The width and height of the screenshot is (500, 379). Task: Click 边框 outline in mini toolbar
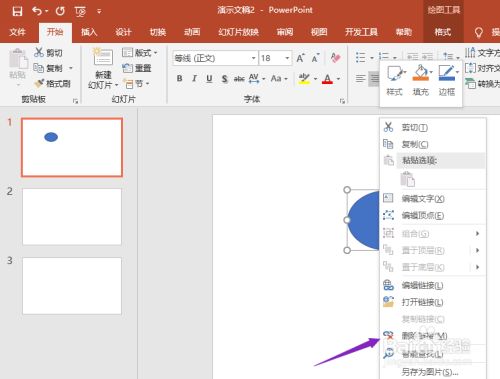[x=448, y=80]
